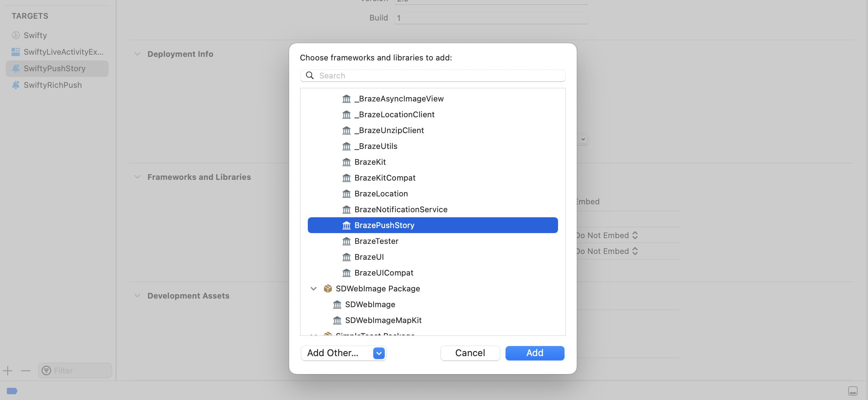Collapse the Frameworks and Libraries section

pyautogui.click(x=137, y=177)
